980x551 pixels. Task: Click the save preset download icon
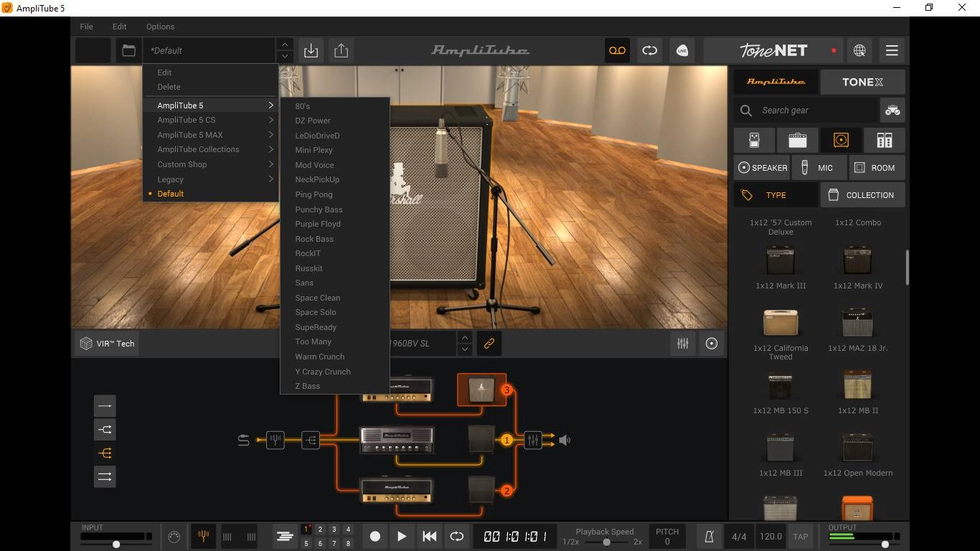pyautogui.click(x=311, y=51)
